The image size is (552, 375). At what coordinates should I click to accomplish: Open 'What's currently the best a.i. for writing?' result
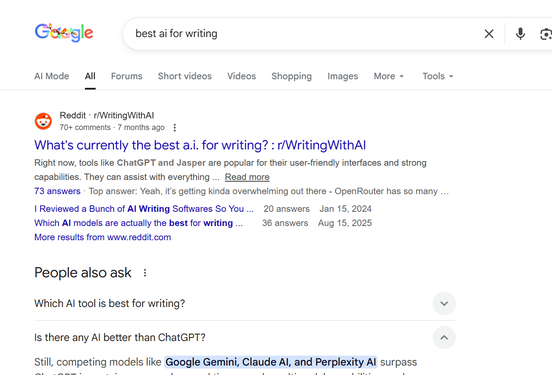pyautogui.click(x=200, y=145)
